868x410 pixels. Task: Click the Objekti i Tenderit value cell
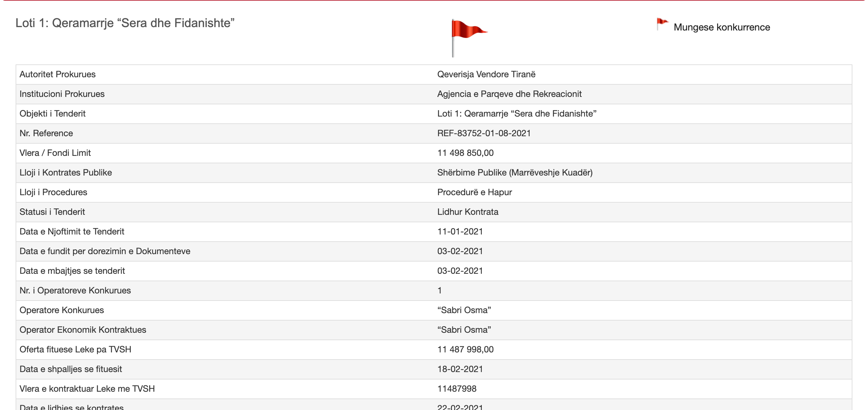coord(517,114)
